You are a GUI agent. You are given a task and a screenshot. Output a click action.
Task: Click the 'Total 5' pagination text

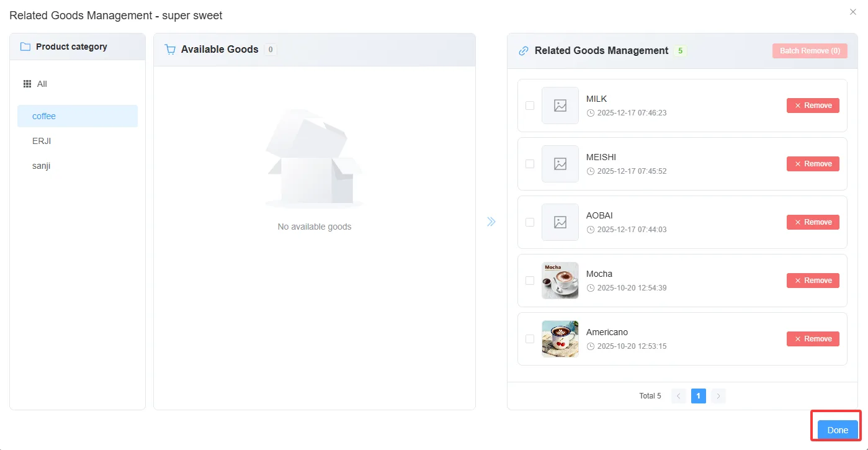click(650, 396)
